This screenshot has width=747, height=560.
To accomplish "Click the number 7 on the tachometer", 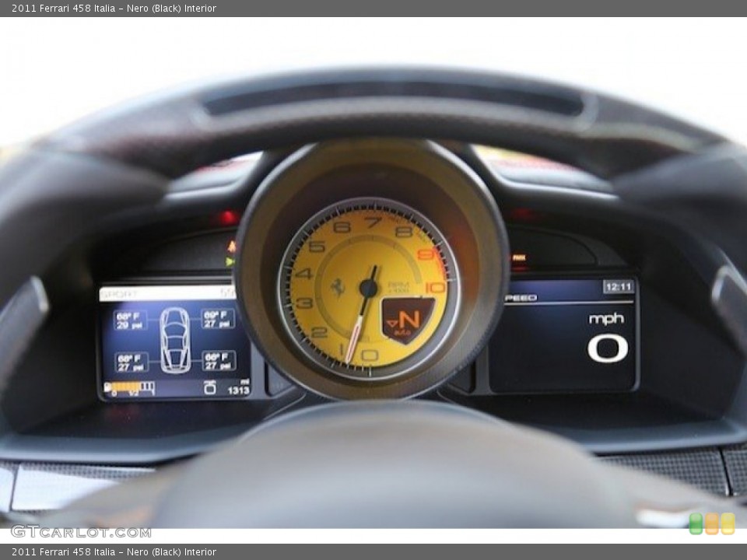I will tap(373, 222).
